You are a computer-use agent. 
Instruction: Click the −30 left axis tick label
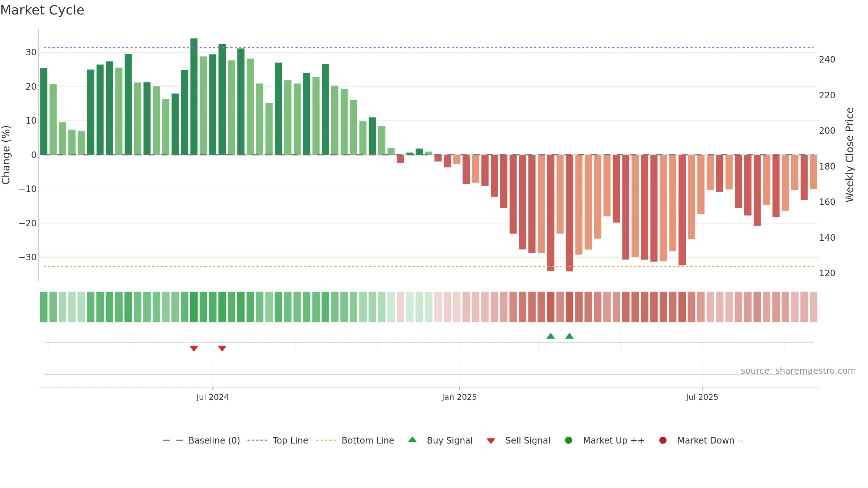(28, 257)
